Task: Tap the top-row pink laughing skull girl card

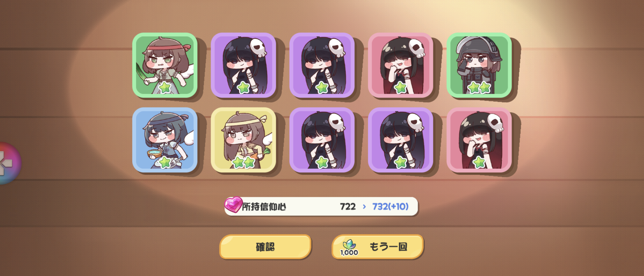Action: [x=400, y=65]
